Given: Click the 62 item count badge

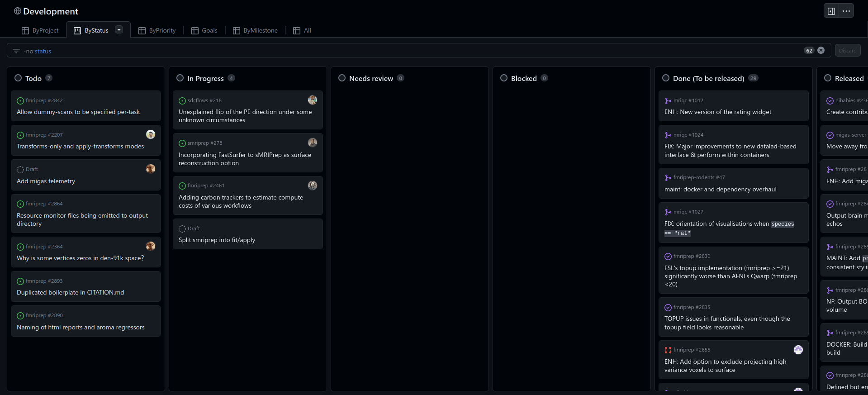Looking at the screenshot, I should [x=809, y=50].
